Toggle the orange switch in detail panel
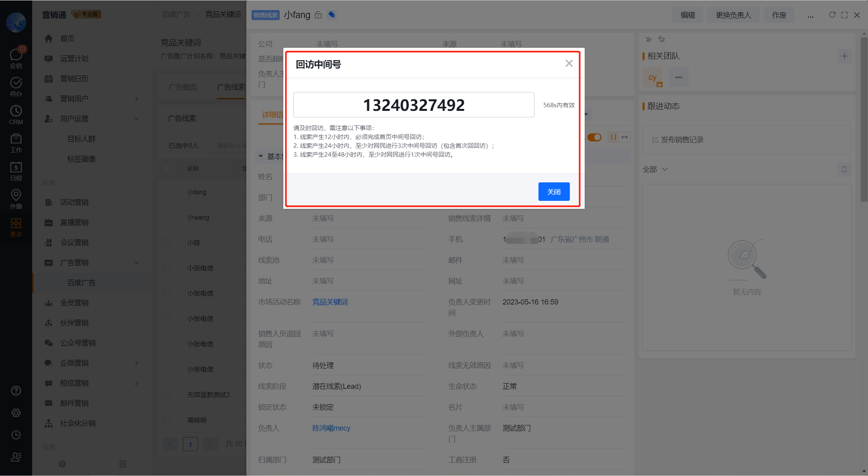This screenshot has height=476, width=868. click(594, 137)
